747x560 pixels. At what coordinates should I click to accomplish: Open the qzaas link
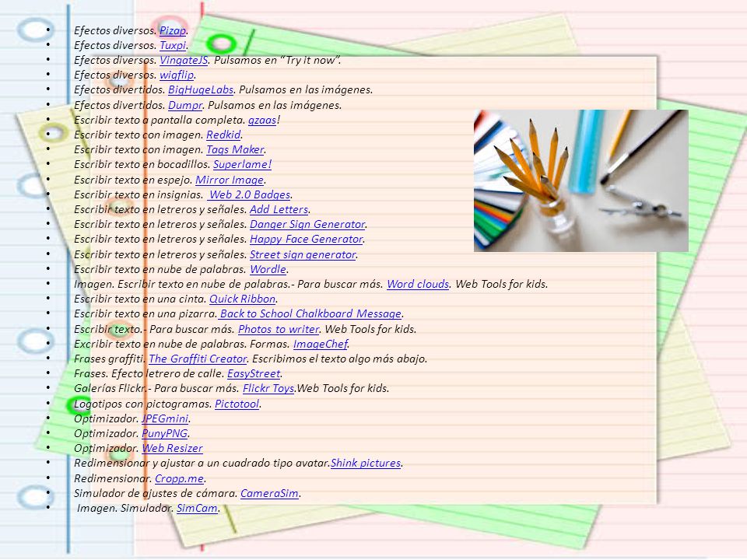coord(262,120)
